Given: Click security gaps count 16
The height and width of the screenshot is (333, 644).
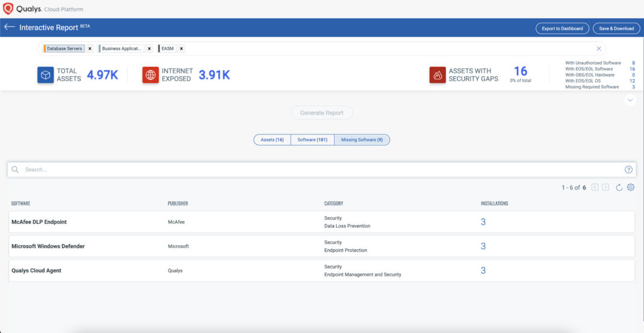Looking at the screenshot, I should click(x=521, y=71).
